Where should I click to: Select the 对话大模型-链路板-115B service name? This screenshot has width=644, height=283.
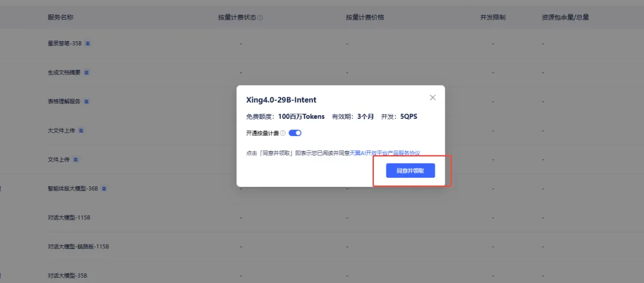coord(78,247)
